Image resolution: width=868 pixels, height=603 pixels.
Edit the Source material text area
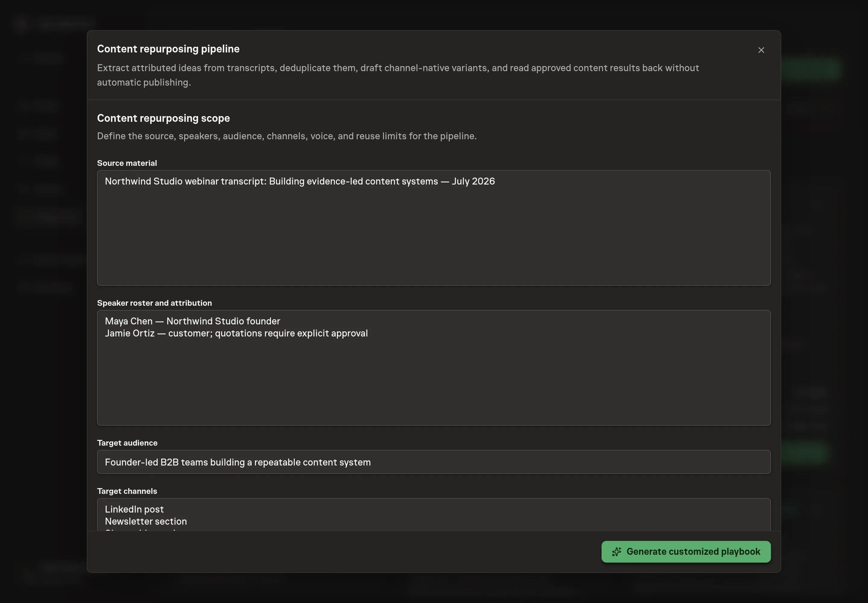coord(434,228)
